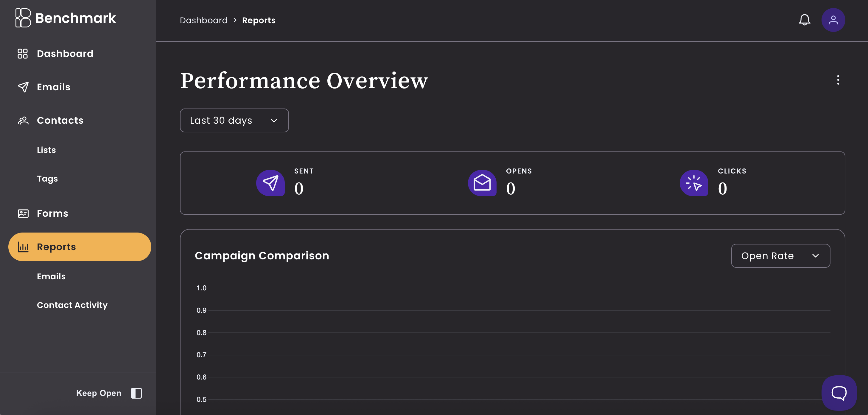This screenshot has height=415, width=868.
Task: Select the Dashboard grid icon
Action: (x=23, y=53)
